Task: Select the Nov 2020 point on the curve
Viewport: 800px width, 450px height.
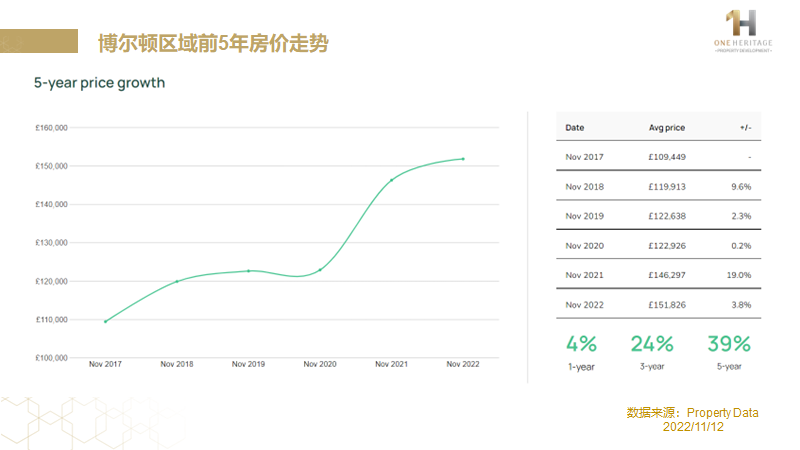Action: click(x=320, y=270)
